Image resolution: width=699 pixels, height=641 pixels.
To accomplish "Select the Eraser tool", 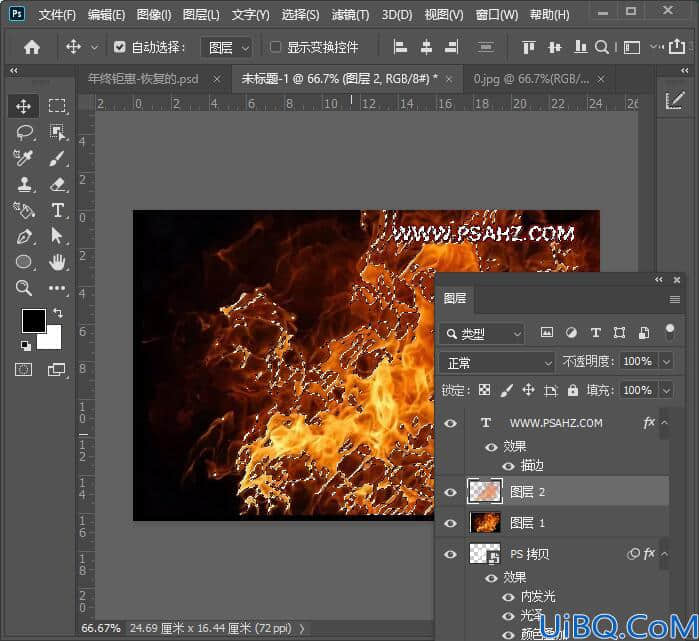I will coord(57,184).
